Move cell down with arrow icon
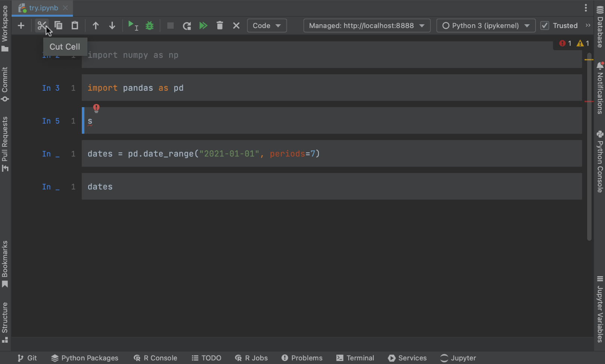The height and width of the screenshot is (364, 605). pos(112,26)
